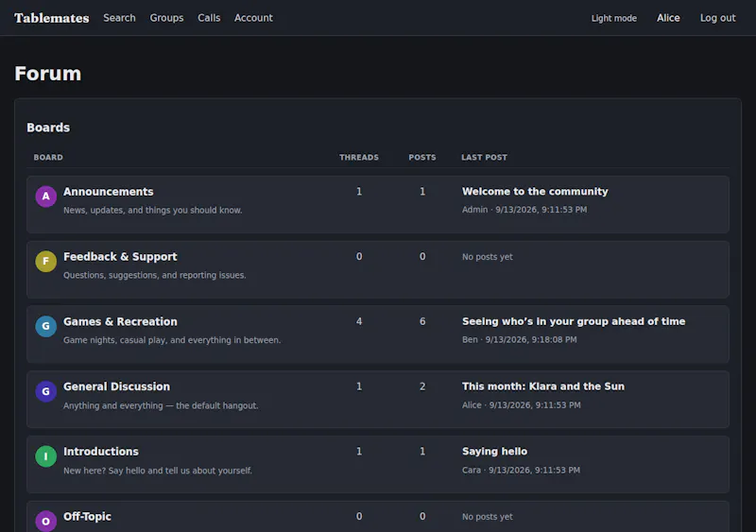Click the yellow F Feedback board icon

pyautogui.click(x=45, y=262)
